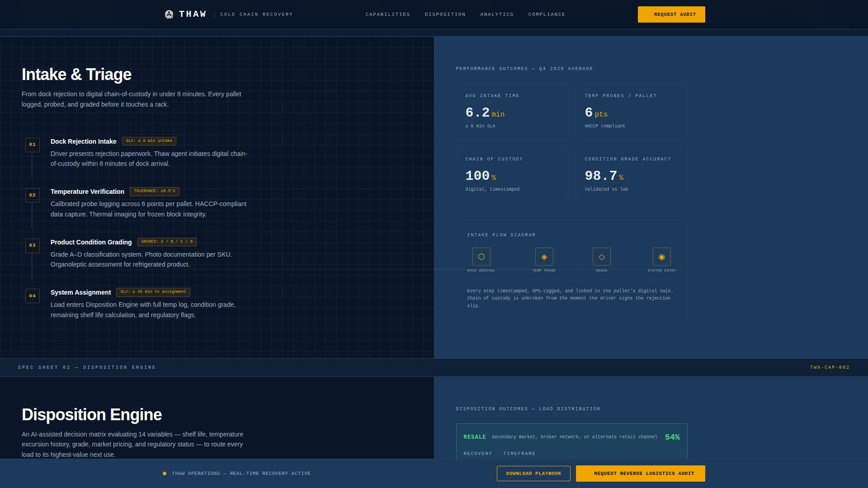Click the Request Audit button
The image size is (868, 488).
[671, 14]
